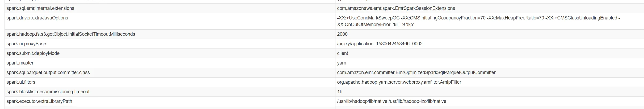This screenshot has width=644, height=109.
Task: Select the AmIpFilter class value
Action: coord(399,82)
